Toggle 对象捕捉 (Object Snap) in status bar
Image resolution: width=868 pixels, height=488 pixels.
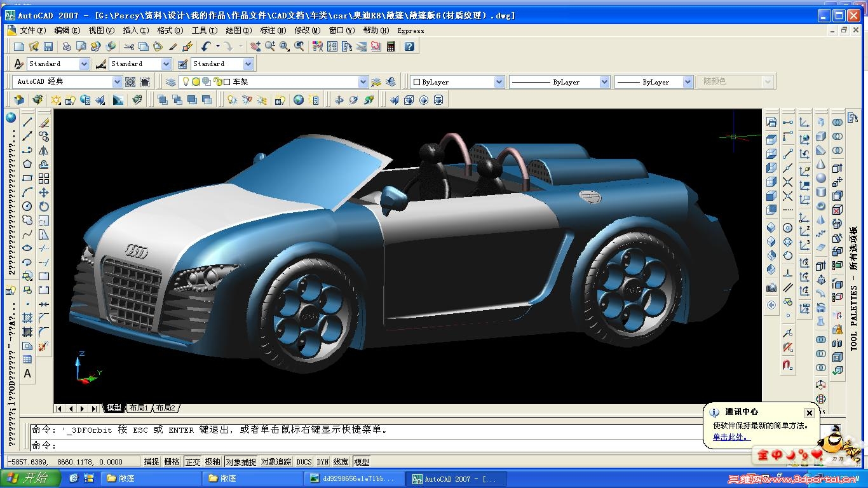click(241, 462)
